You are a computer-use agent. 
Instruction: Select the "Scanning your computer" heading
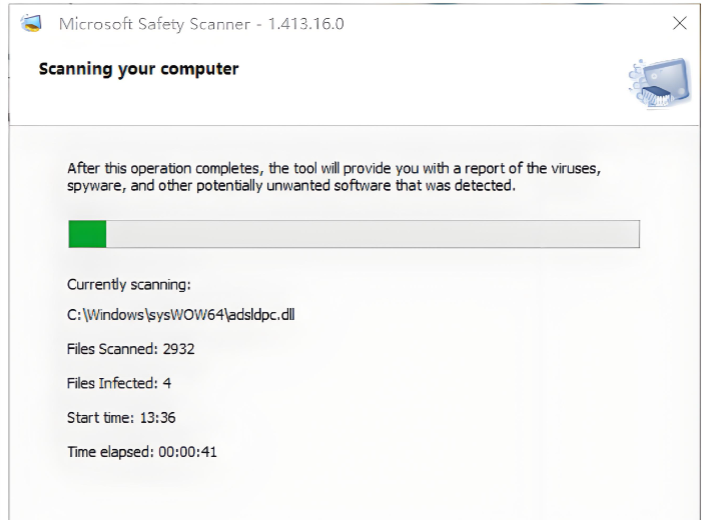138,70
